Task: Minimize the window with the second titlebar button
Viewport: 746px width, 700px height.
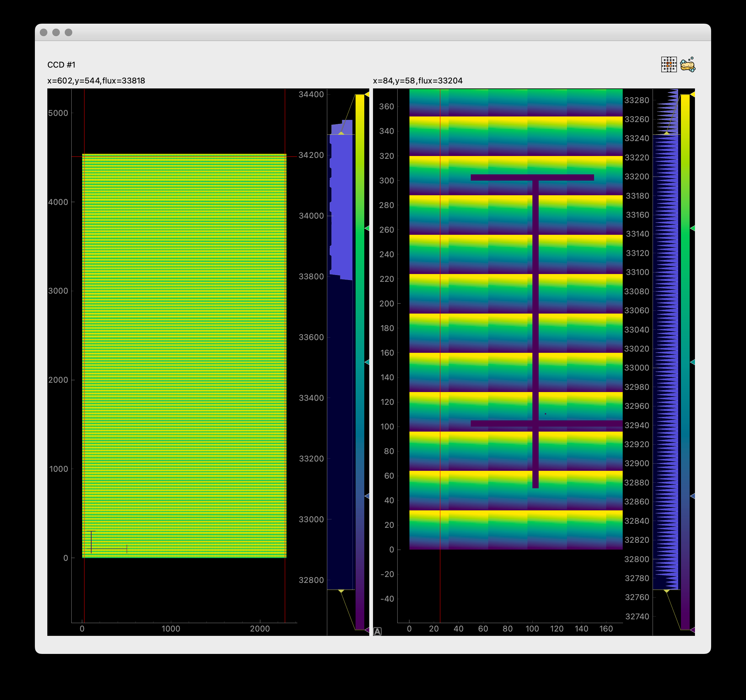Action: [x=56, y=32]
